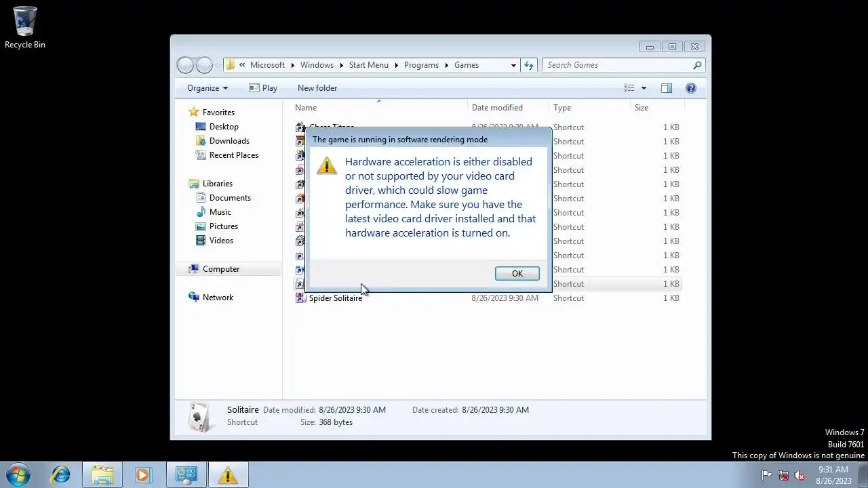Open the Action Center flag in tray
Screen dimensions: 868x488
click(766, 475)
